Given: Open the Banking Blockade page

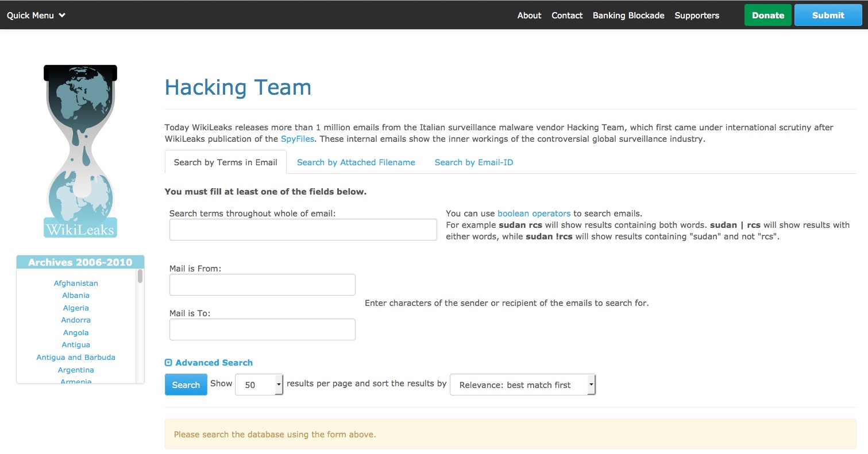Looking at the screenshot, I should click(x=628, y=15).
